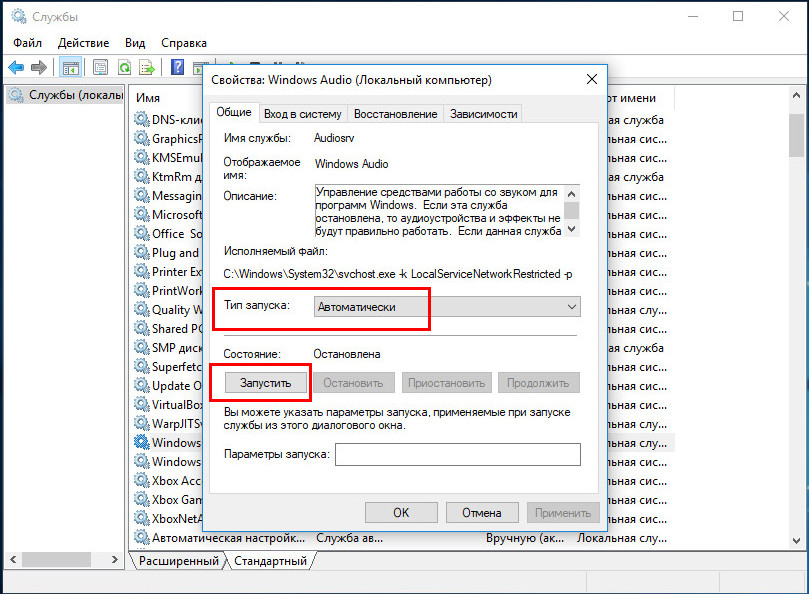Image resolution: width=809 pixels, height=594 pixels.
Task: Open the Тип запуска startup type dropdown
Action: tap(445, 307)
